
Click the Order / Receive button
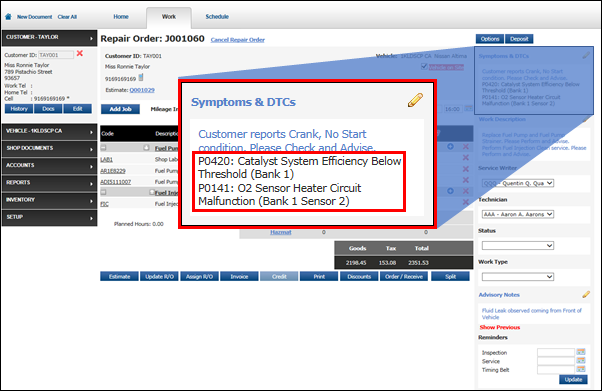(x=404, y=277)
